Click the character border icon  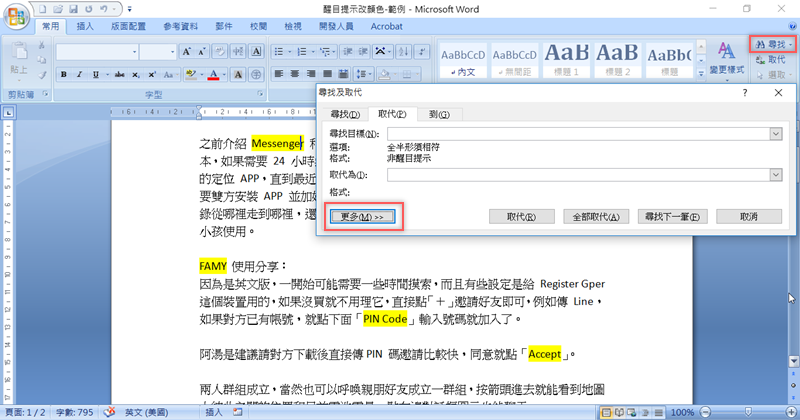[256, 52]
